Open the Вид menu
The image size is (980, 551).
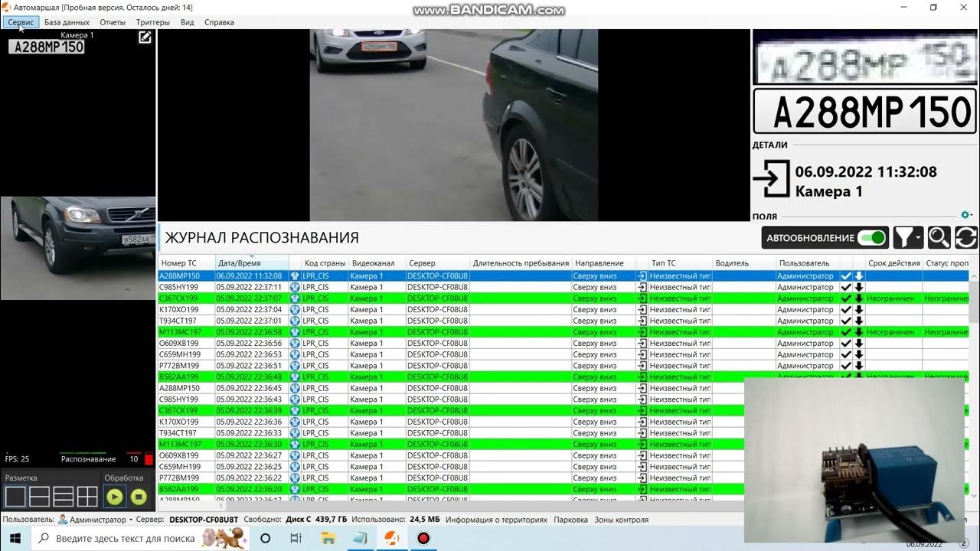point(187,22)
